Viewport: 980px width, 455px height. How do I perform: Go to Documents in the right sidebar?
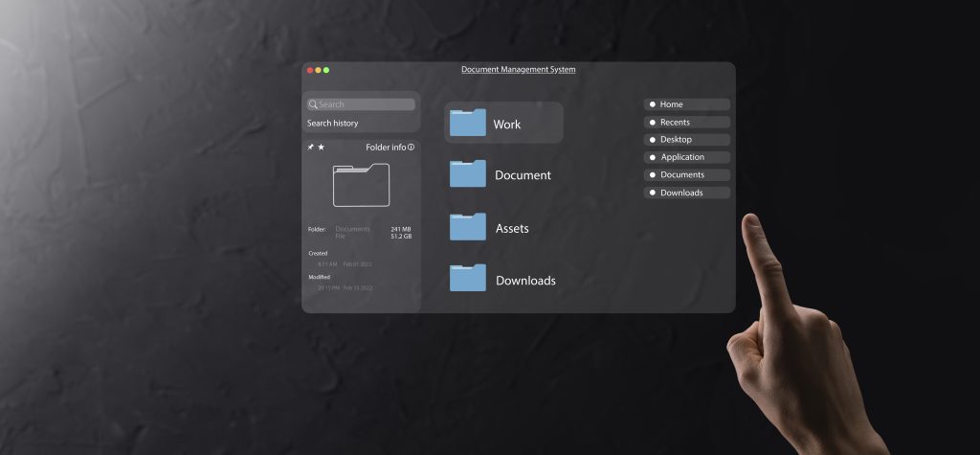tap(687, 175)
